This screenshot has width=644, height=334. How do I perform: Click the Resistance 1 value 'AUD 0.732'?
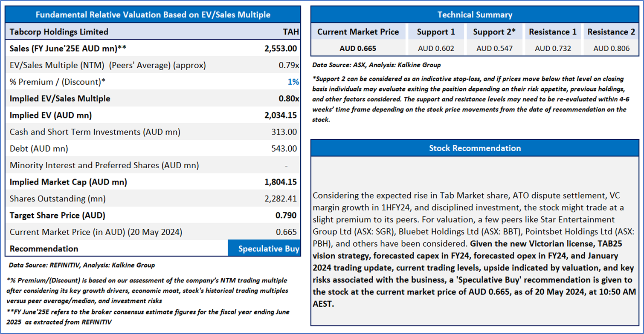click(553, 48)
